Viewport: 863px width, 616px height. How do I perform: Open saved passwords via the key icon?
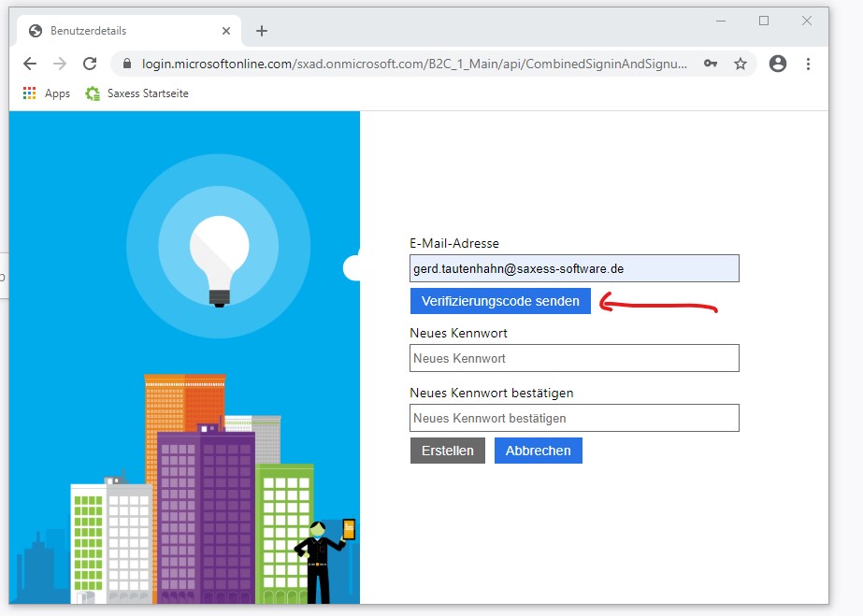[x=711, y=64]
